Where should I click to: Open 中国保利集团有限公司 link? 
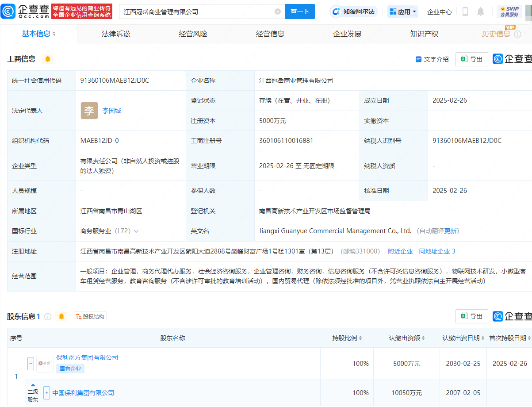coord(83,393)
